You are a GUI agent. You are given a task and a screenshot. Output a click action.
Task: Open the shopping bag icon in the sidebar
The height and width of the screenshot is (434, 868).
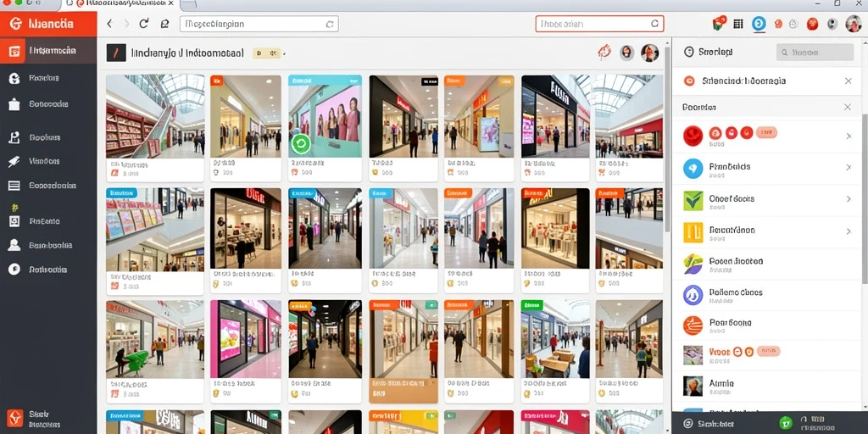[14, 104]
